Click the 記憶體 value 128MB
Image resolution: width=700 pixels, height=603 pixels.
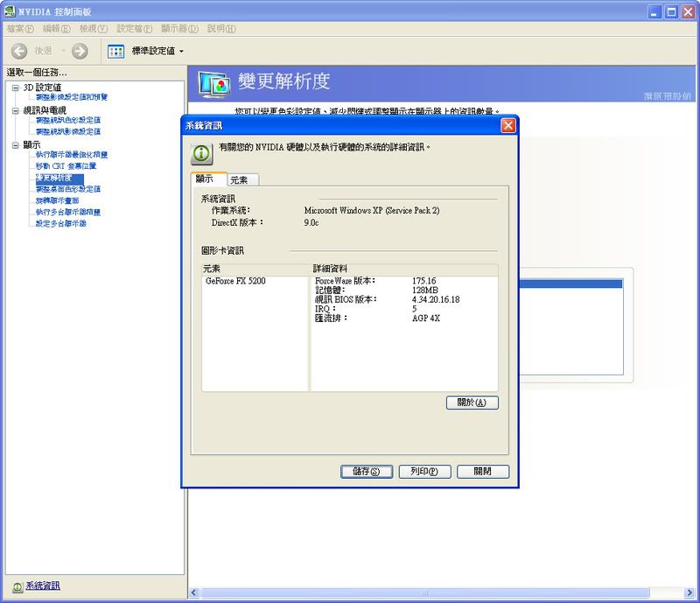(x=424, y=291)
